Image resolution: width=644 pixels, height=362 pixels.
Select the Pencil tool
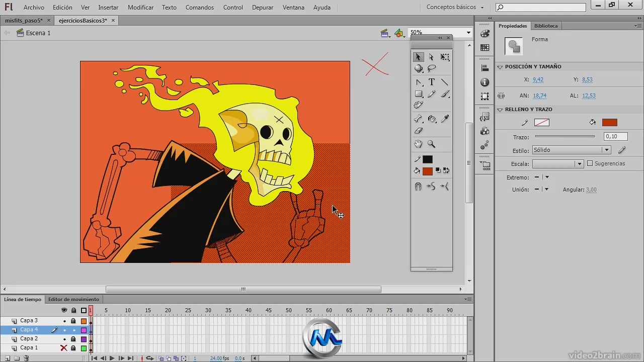point(431,94)
